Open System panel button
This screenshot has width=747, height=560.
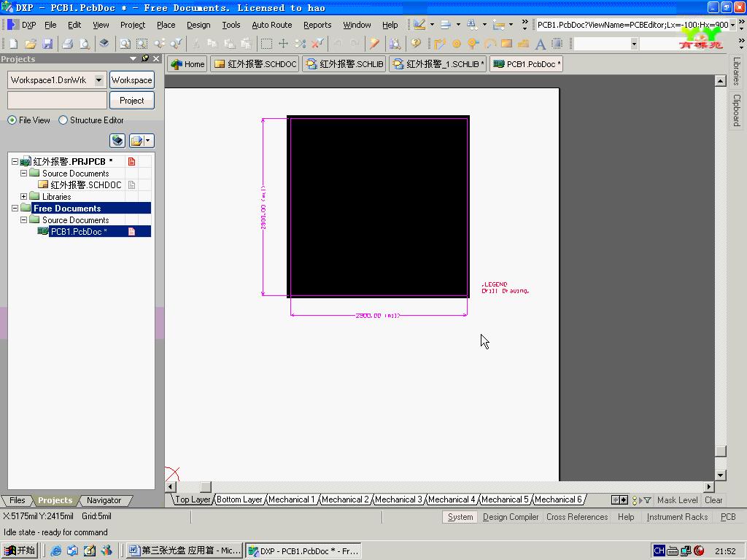(x=460, y=517)
